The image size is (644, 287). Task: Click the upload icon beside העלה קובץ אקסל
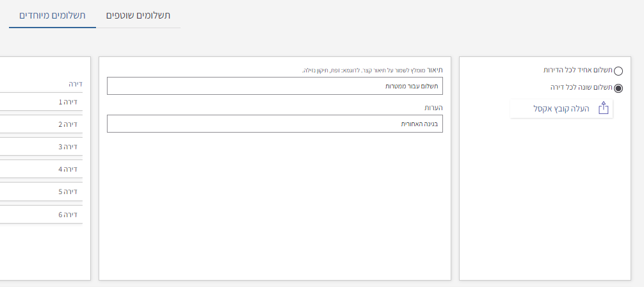(x=603, y=109)
